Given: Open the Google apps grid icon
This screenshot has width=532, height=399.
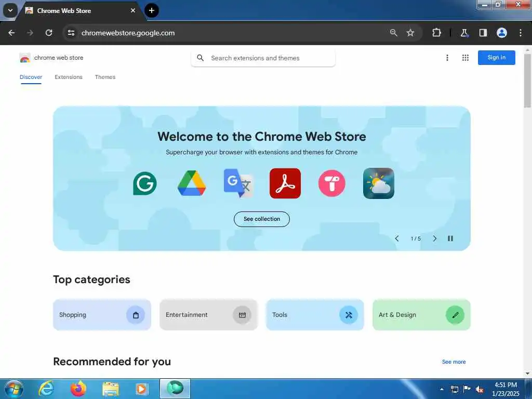Looking at the screenshot, I should click(x=465, y=58).
